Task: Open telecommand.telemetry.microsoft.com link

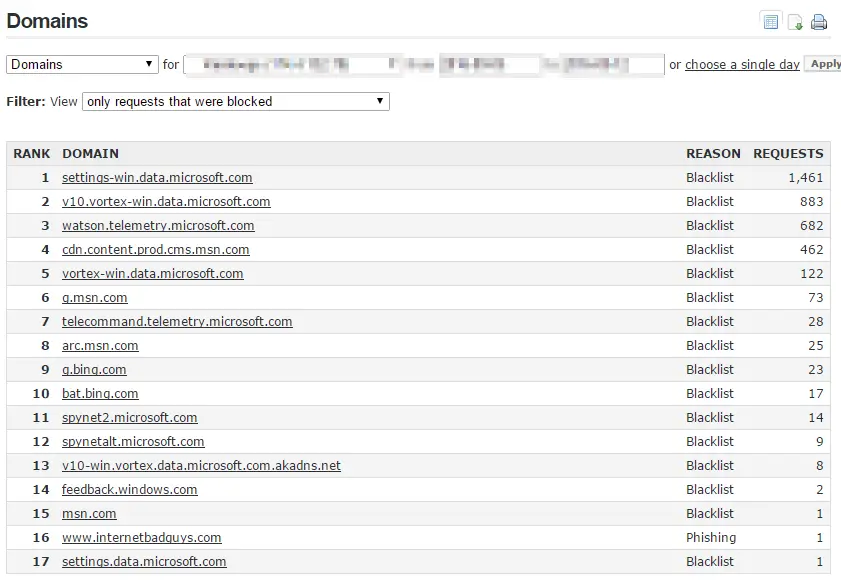Action: click(177, 321)
